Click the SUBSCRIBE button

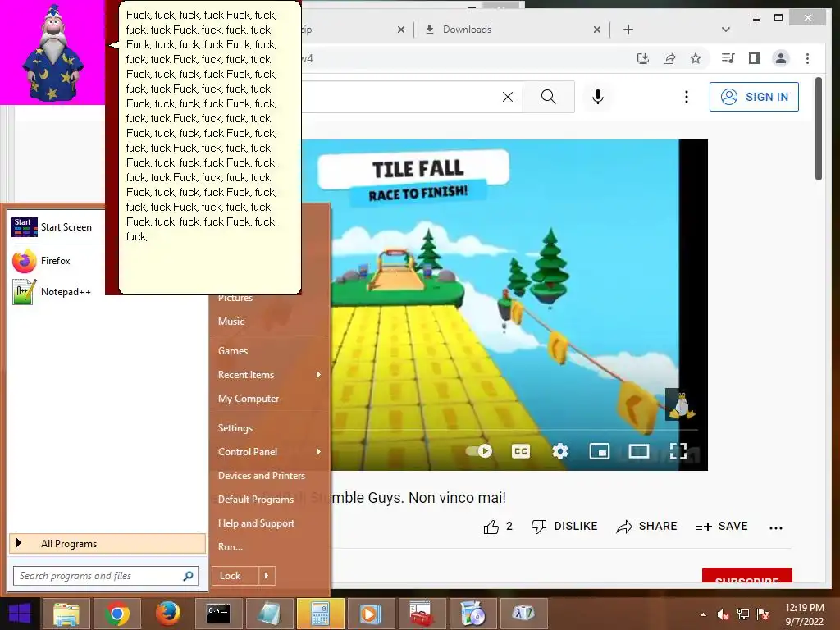pyautogui.click(x=746, y=576)
